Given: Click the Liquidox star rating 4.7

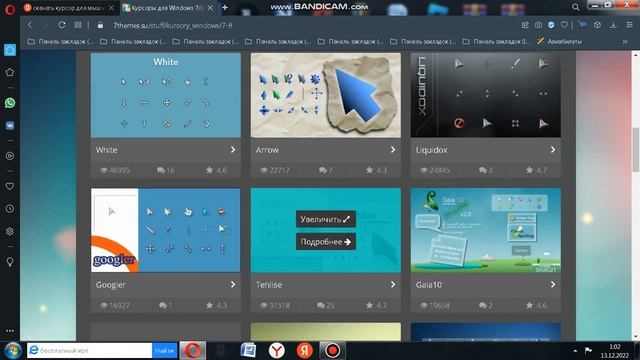Looking at the screenshot, I should 537,170.
